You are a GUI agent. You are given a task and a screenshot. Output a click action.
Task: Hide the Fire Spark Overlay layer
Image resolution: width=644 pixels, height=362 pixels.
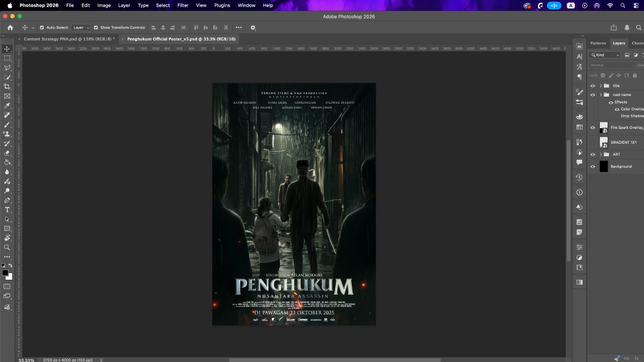[593, 128]
